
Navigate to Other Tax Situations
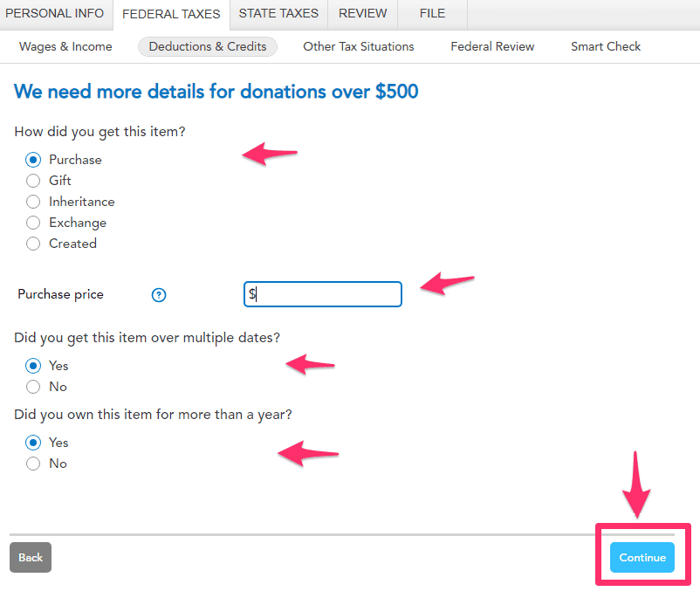(x=359, y=46)
